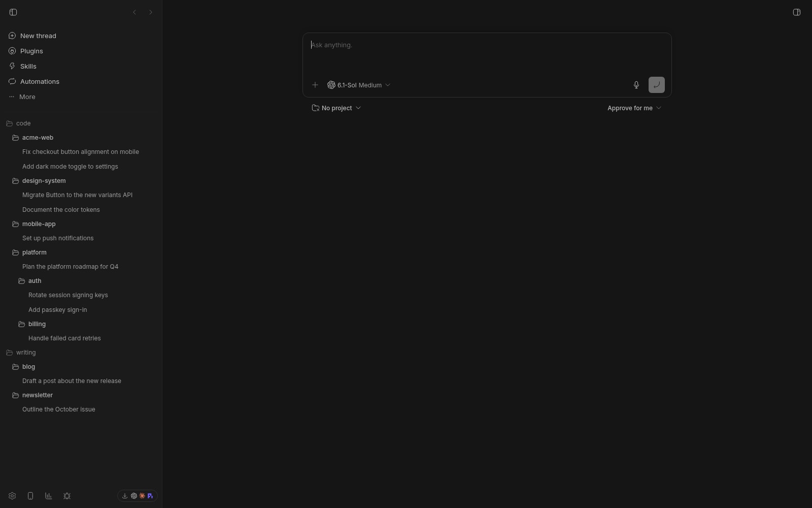Send the message with the enter button
Viewport: 812px width, 508px height.
[x=657, y=85]
